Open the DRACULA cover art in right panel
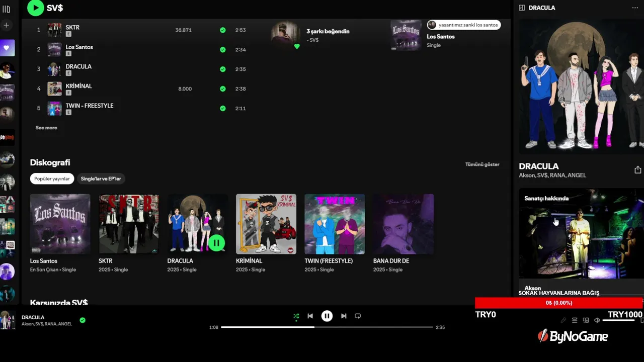 click(582, 86)
